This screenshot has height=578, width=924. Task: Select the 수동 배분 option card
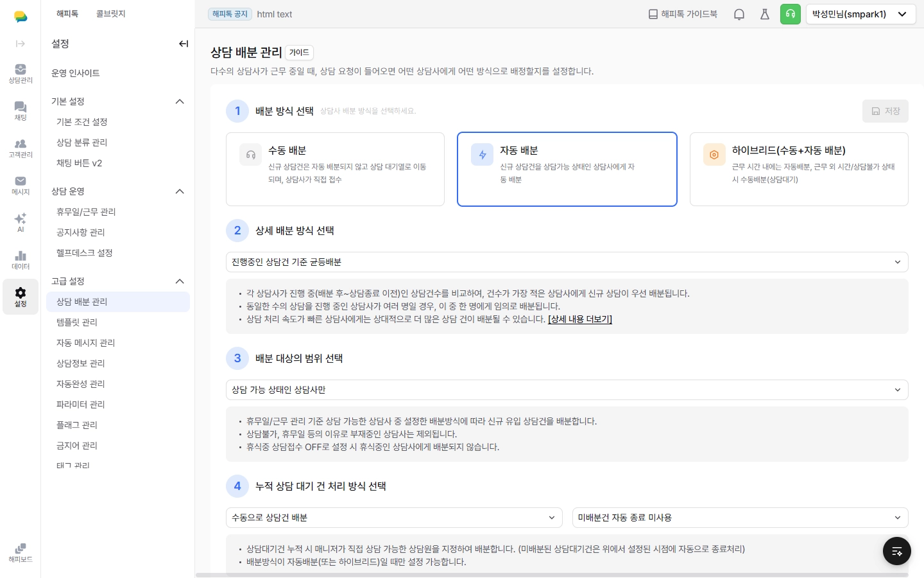click(335, 169)
